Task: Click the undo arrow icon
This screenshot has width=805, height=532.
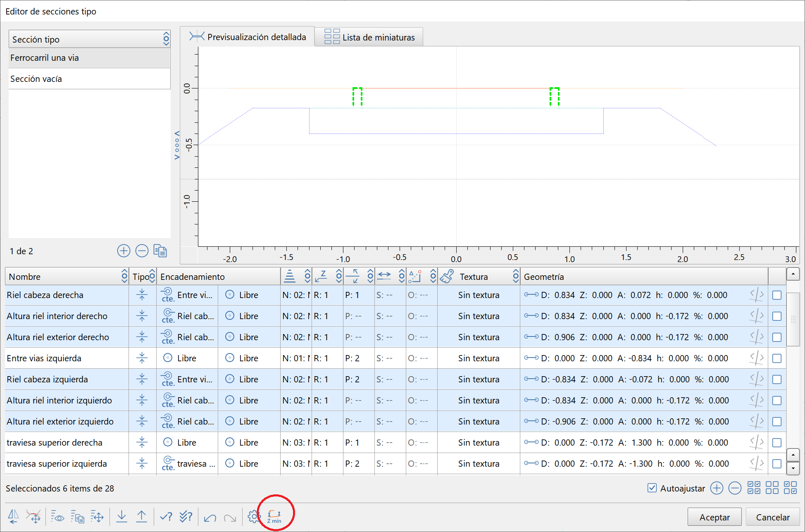Action: [x=210, y=517]
